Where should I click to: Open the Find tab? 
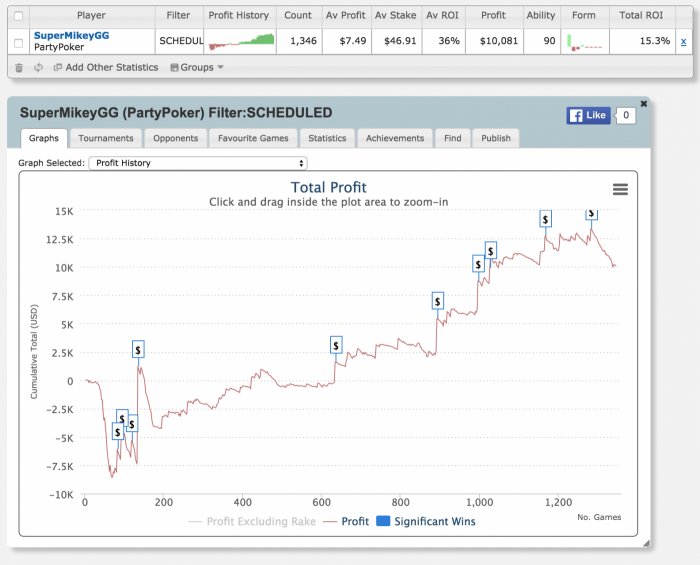click(x=453, y=138)
